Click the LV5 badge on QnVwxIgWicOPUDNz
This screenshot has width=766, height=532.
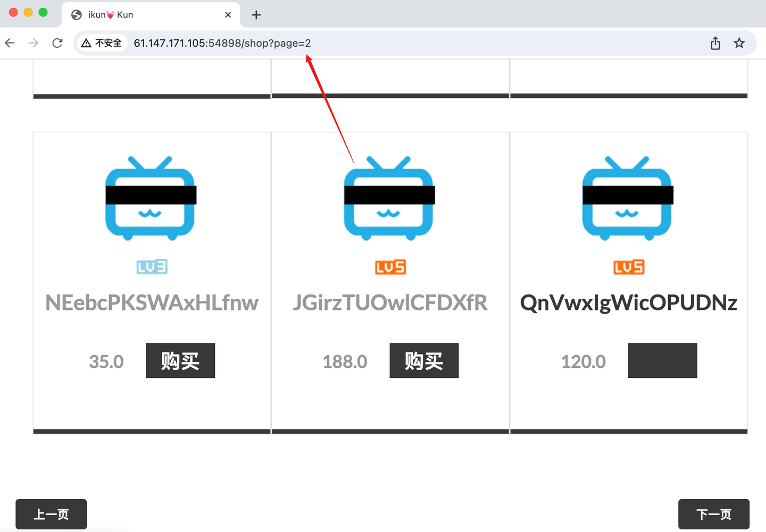pyautogui.click(x=629, y=267)
